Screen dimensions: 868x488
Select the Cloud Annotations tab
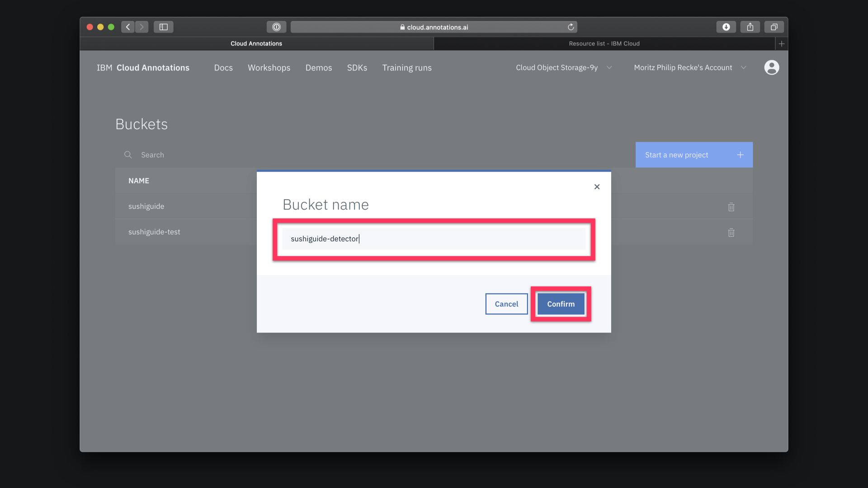tap(256, 44)
